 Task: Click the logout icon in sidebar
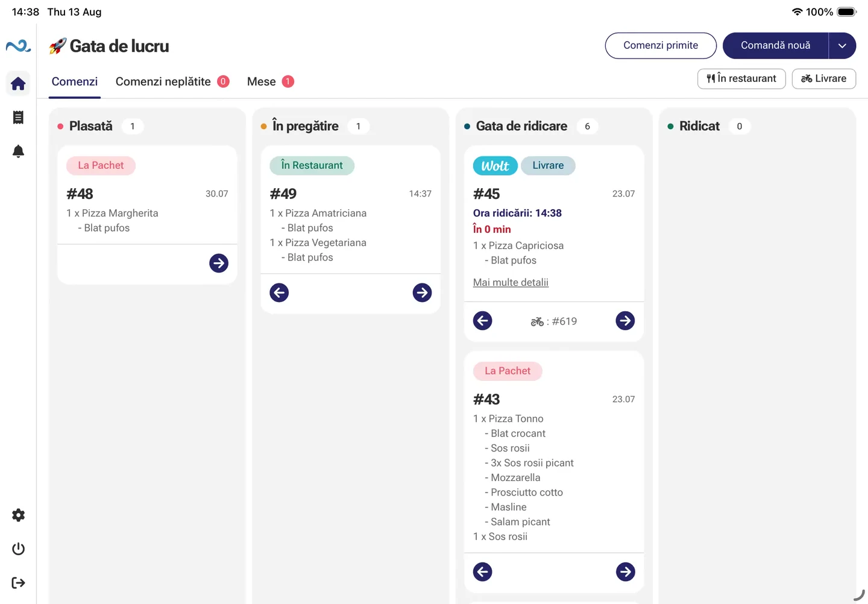pos(18,582)
